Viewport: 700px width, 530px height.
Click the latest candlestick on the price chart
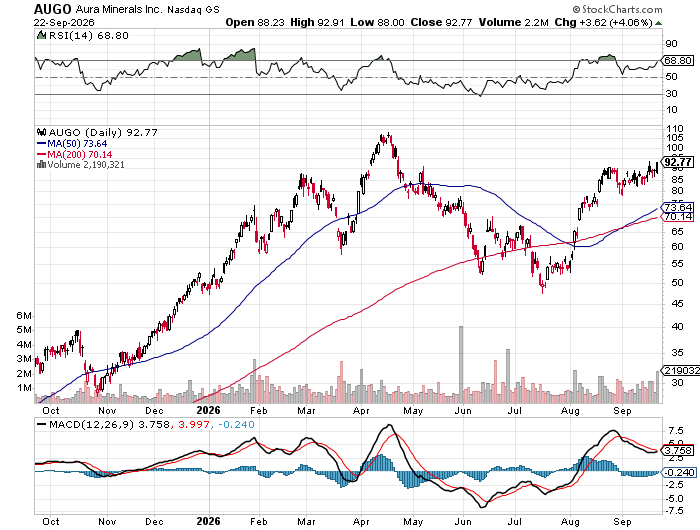657,168
